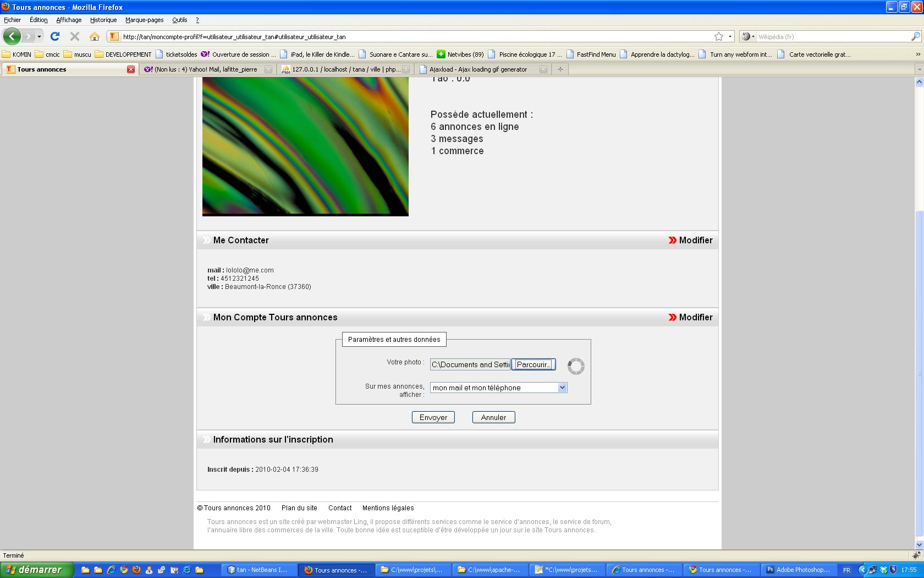924x578 pixels.
Task: Open the list all tabs dropdown
Action: tap(919, 69)
